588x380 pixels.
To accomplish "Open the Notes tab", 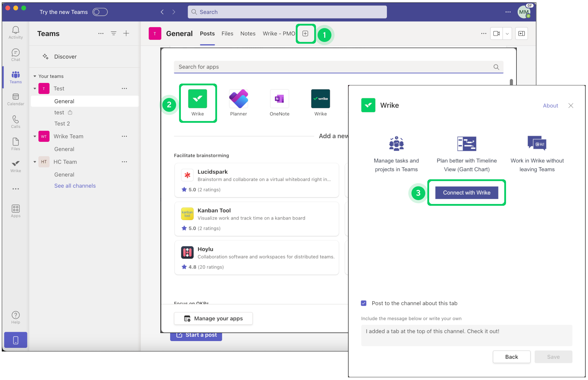I will [248, 34].
